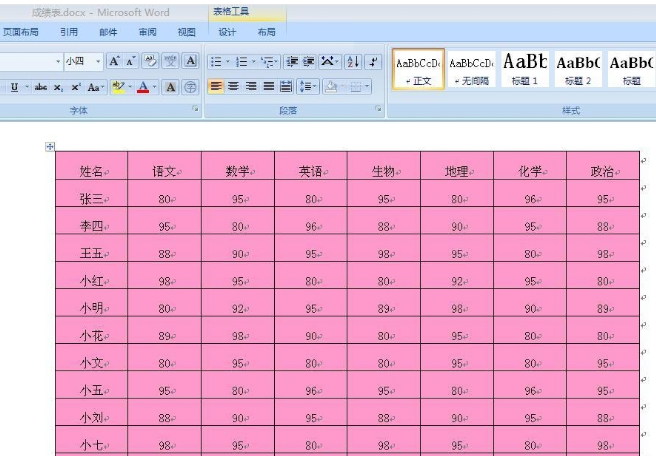Image resolution: width=656 pixels, height=456 pixels.
Task: Click the Asian Layout button
Action: (x=329, y=62)
